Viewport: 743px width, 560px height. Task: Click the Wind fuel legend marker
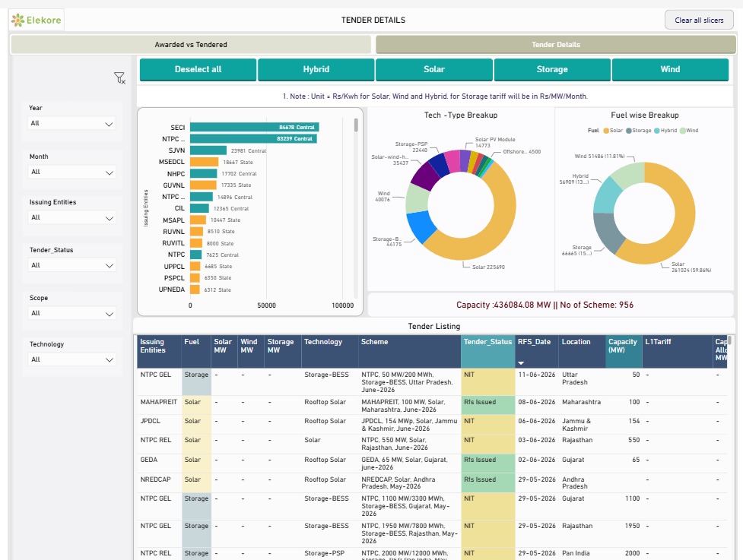pyautogui.click(x=682, y=131)
